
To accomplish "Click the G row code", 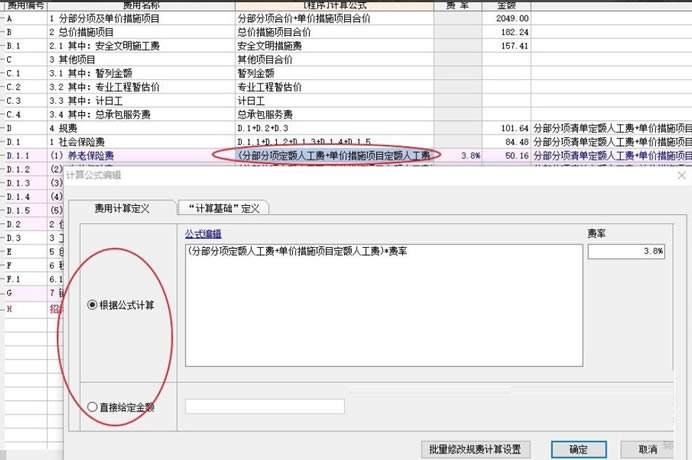I will (9, 293).
